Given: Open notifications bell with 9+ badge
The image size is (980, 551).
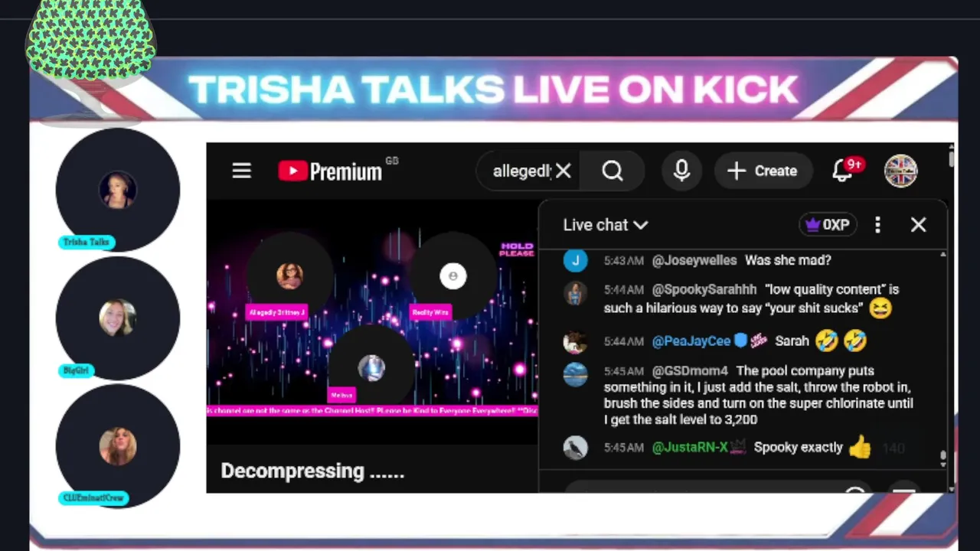Looking at the screenshot, I should click(x=846, y=169).
